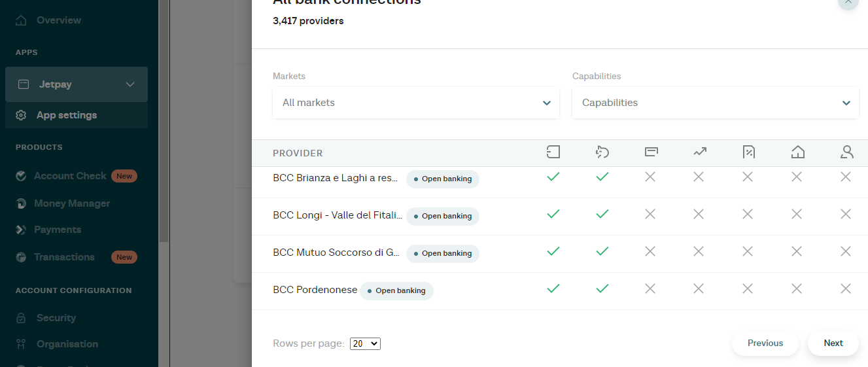
Task: Open the All markets dropdown
Action: (x=415, y=103)
